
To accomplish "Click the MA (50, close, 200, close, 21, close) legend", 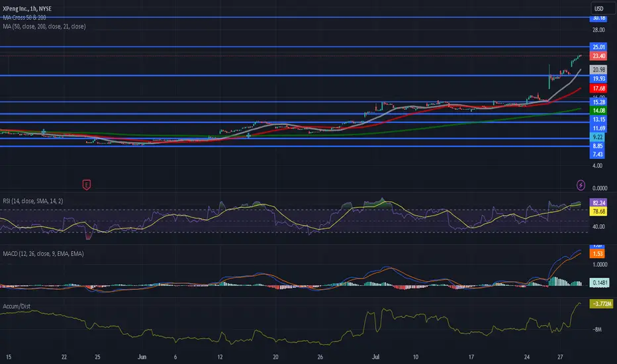I will pos(44,26).
